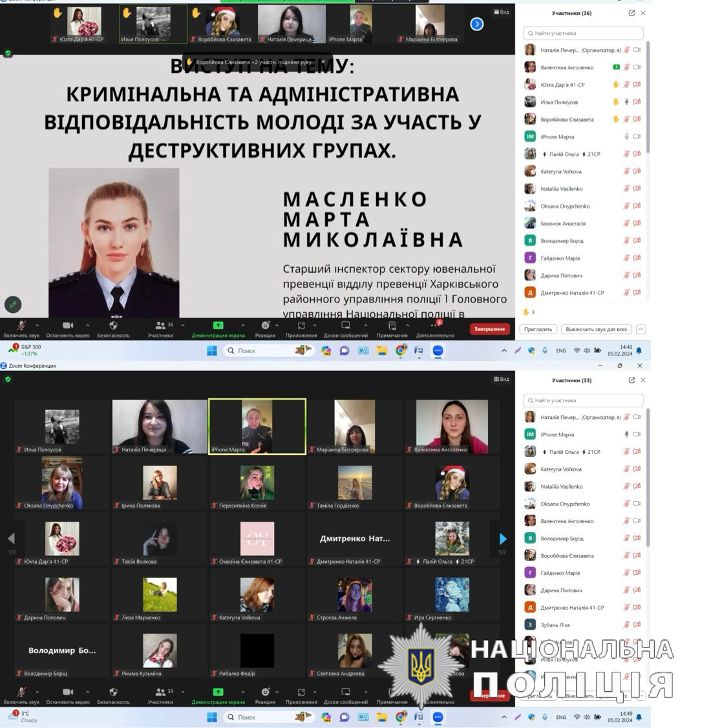
Task: Stop video in the top Zoom window toolbar
Action: tap(68, 328)
